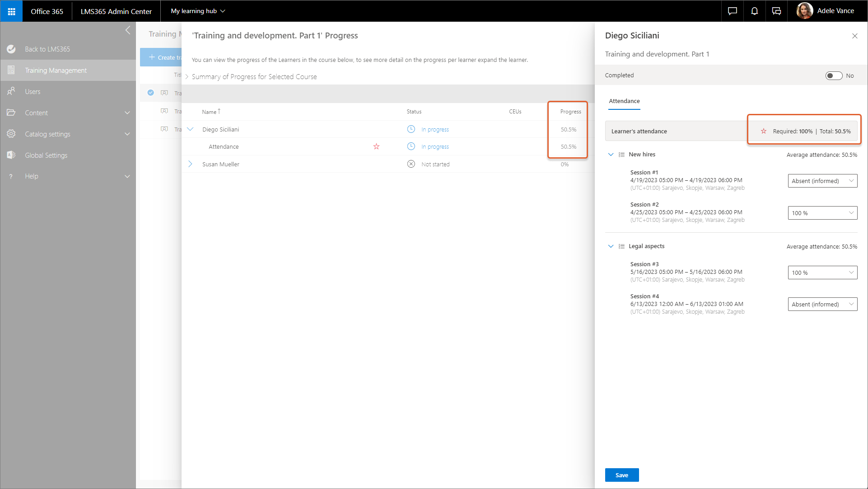The height and width of the screenshot is (489, 868).
Task: Open My learning hub menu
Action: (x=198, y=11)
